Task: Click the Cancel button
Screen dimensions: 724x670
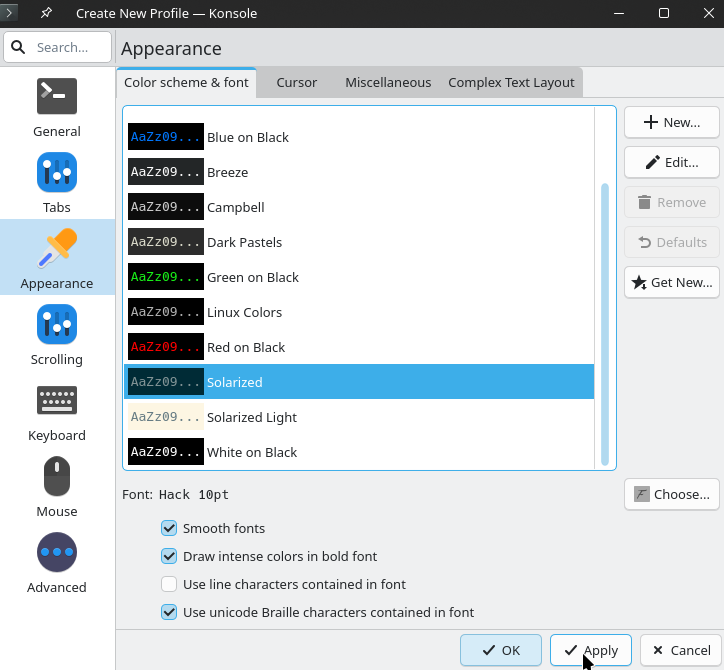Action: pyautogui.click(x=681, y=650)
